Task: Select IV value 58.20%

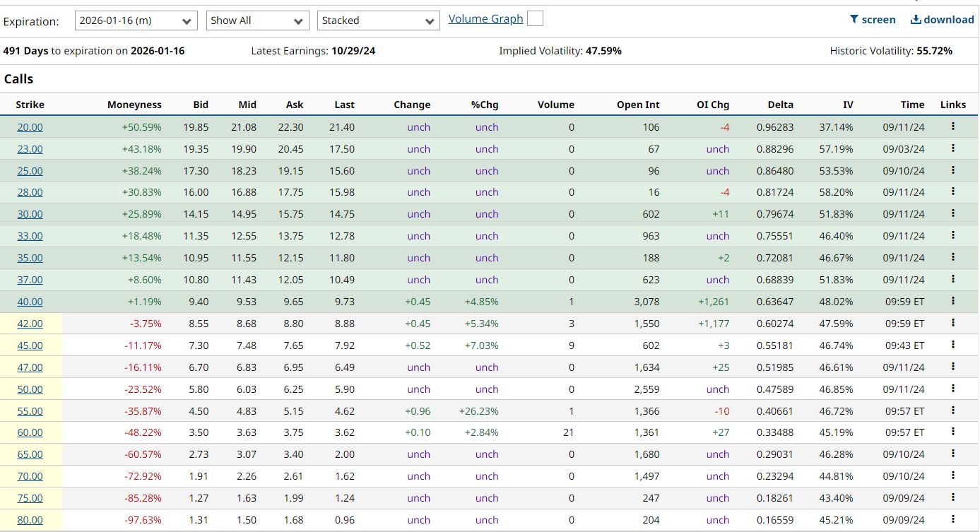Action: tap(837, 192)
